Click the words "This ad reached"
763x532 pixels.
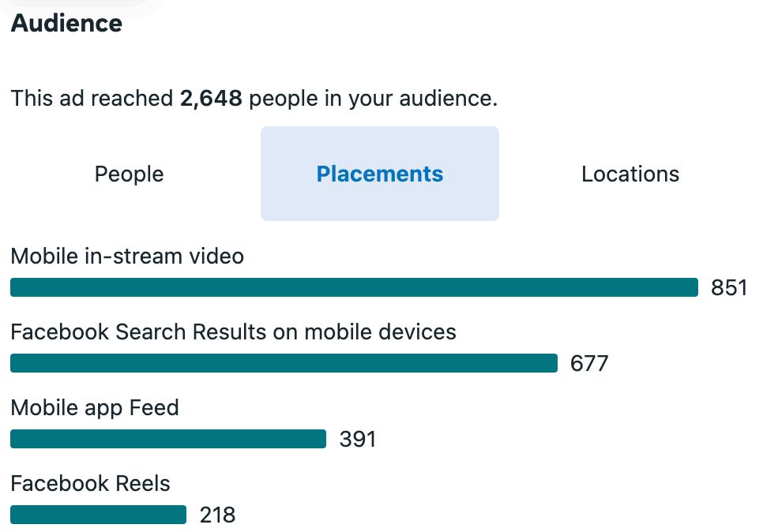coord(92,99)
